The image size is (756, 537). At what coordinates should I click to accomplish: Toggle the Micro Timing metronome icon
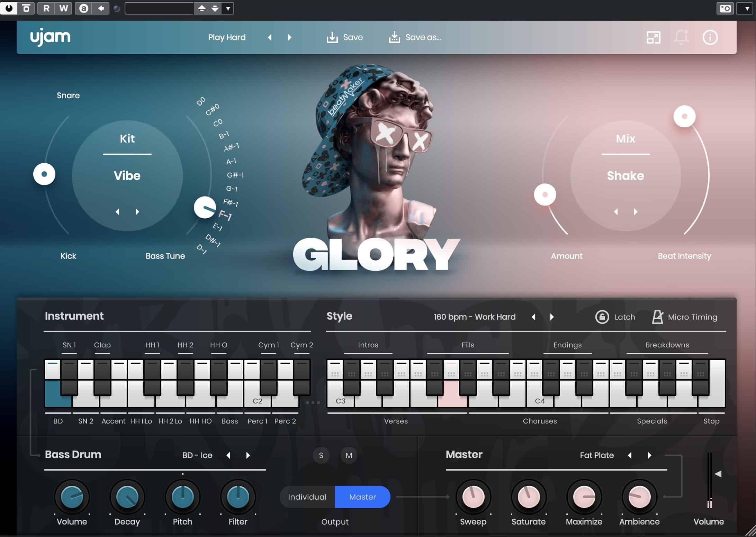click(657, 317)
